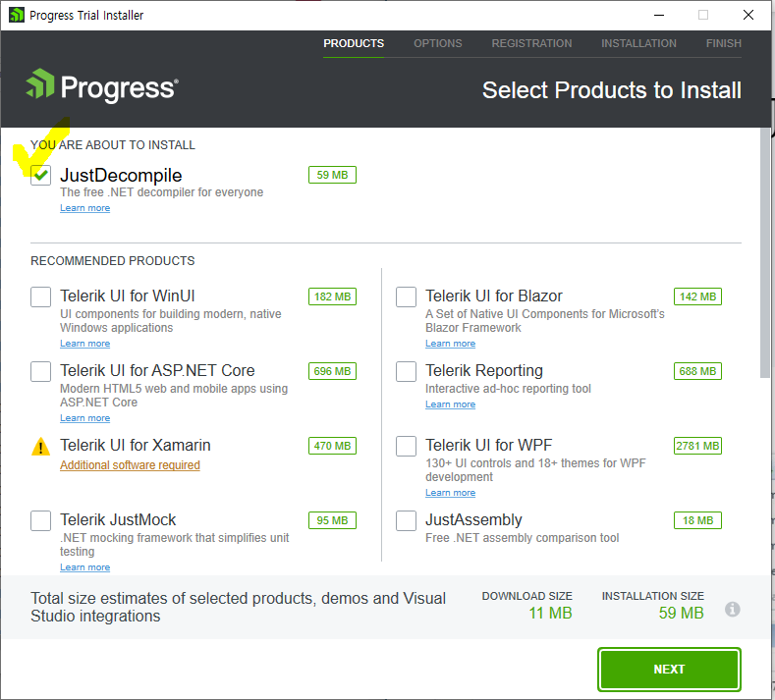The height and width of the screenshot is (700, 775).
Task: Minimize the Progress Trial Installer window
Action: coord(659,15)
